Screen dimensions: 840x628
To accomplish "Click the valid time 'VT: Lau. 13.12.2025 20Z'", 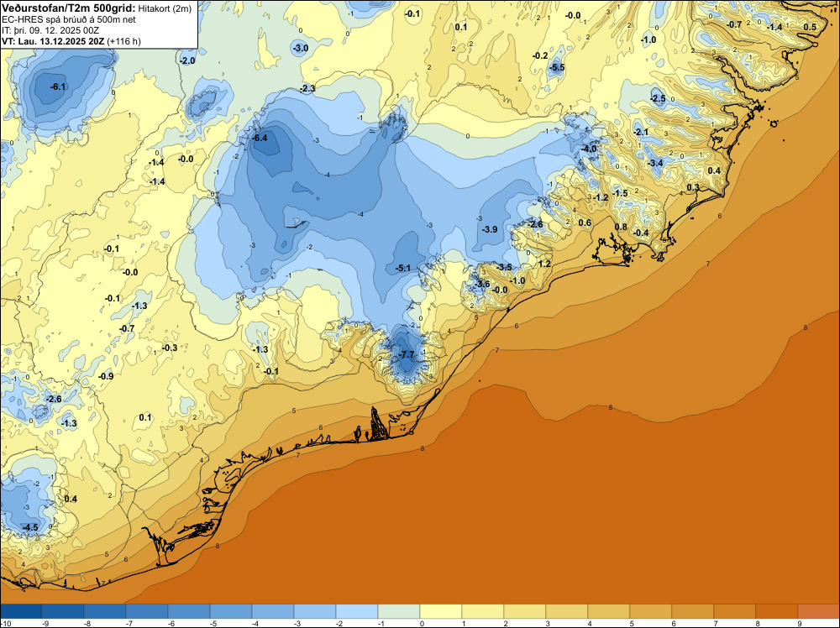I will 53,41.
